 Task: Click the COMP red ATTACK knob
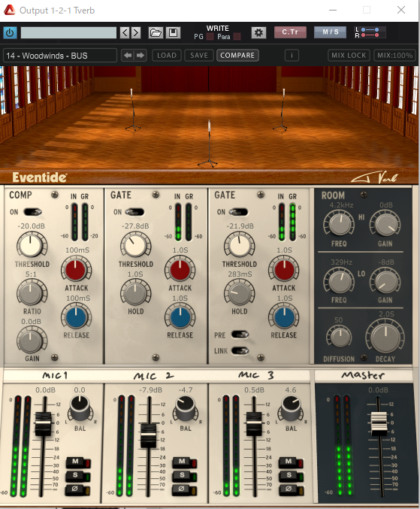(76, 269)
